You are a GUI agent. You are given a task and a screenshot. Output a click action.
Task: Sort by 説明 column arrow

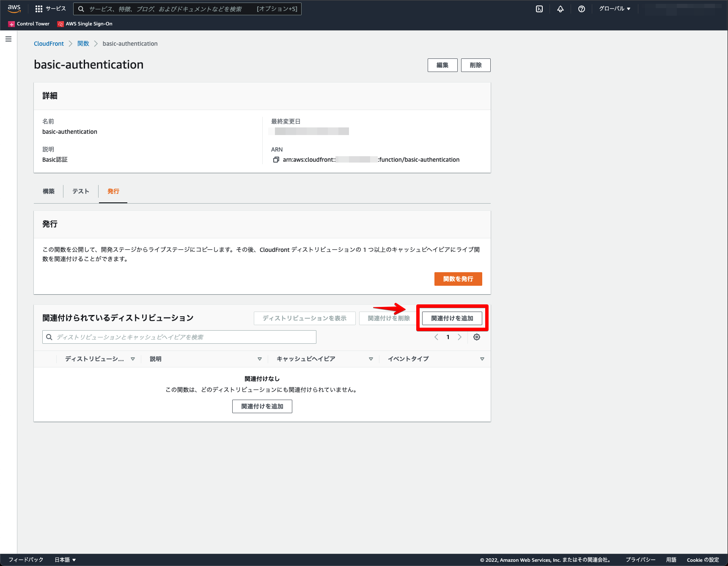pyautogui.click(x=260, y=359)
